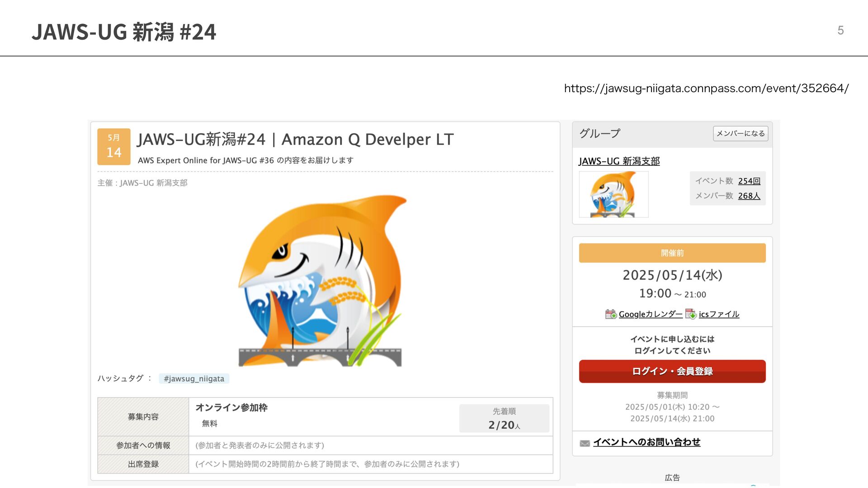Open the イベントへのお問い合わせ link
The image size is (868, 488).
646,442
